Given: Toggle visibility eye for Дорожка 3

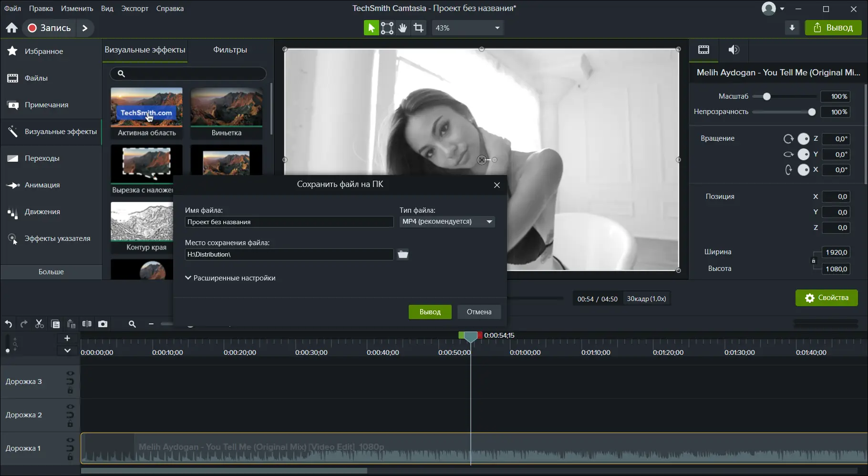Looking at the screenshot, I should pyautogui.click(x=70, y=373).
